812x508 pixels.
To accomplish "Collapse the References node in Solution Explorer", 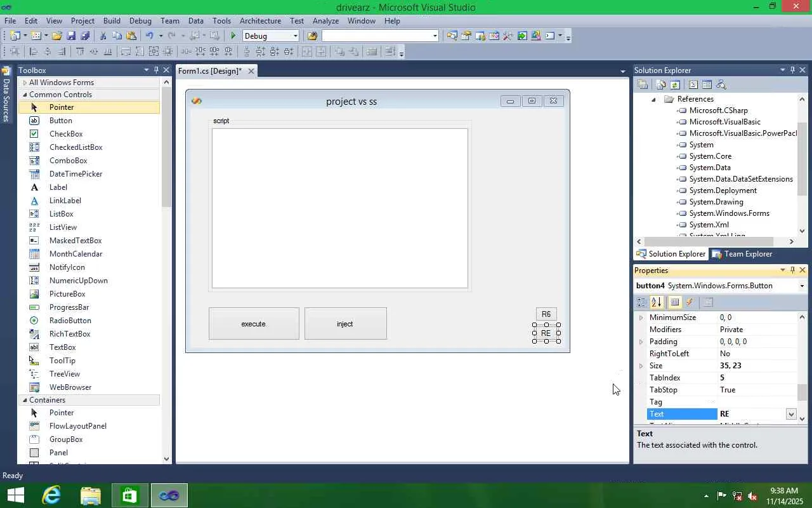I will coord(653,99).
